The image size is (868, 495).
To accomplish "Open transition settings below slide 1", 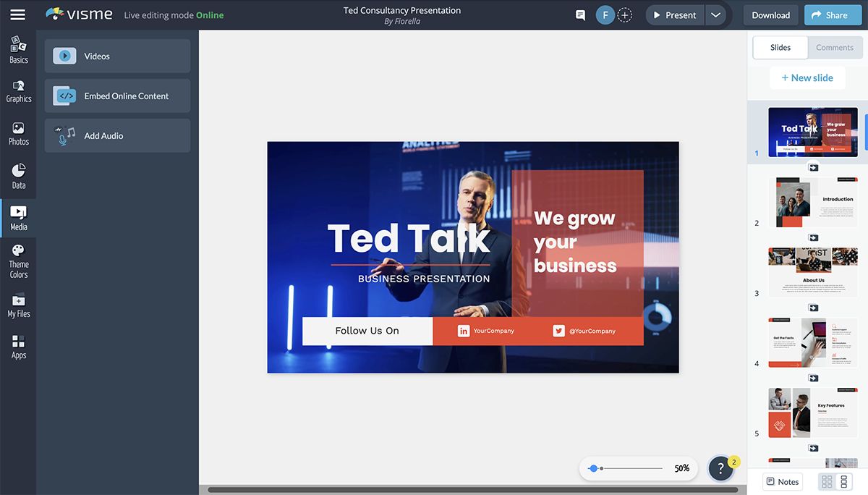I will pyautogui.click(x=813, y=168).
